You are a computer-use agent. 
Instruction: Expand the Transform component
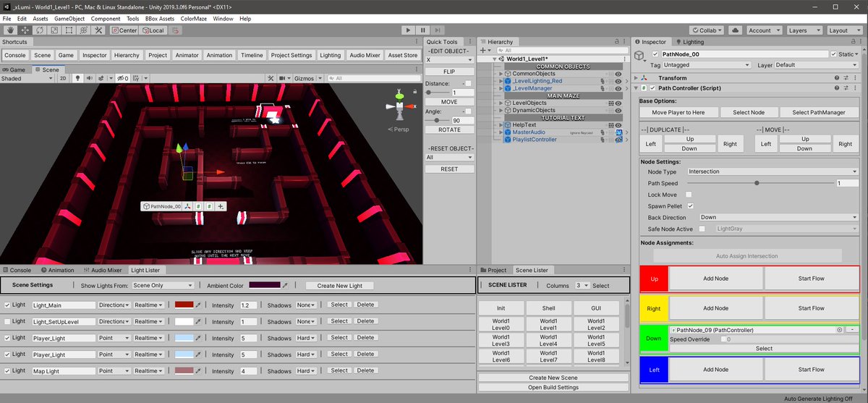(x=637, y=78)
